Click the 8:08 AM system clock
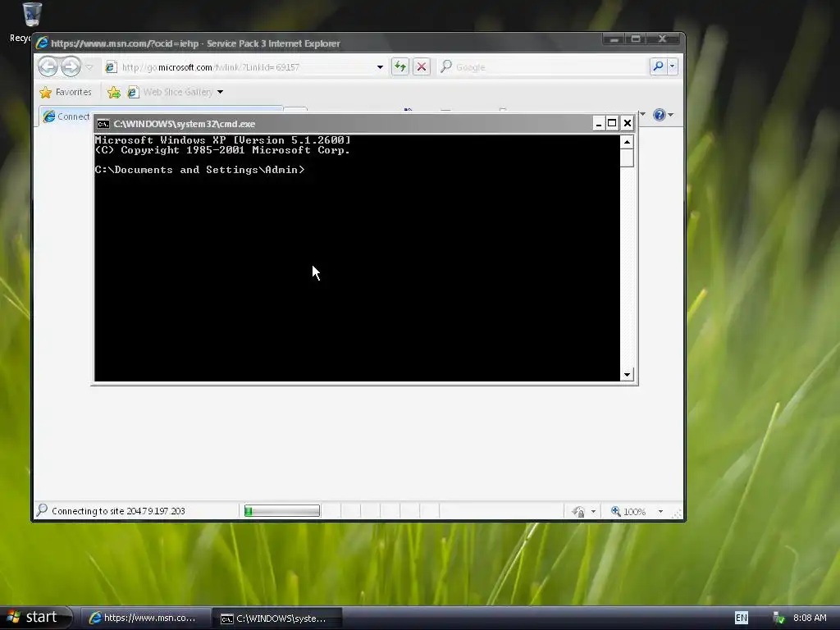 (810, 619)
